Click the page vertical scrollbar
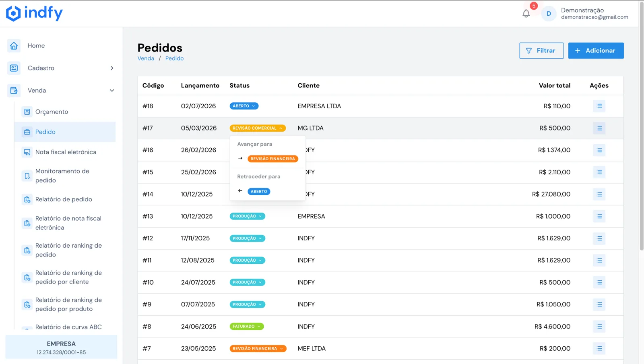The height and width of the screenshot is (364, 644). coord(641,126)
